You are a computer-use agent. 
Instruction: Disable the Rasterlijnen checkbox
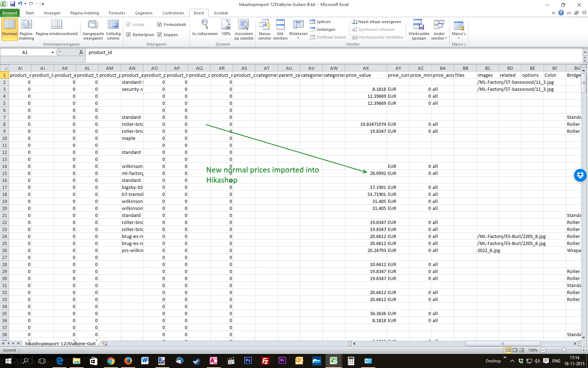[x=128, y=35]
